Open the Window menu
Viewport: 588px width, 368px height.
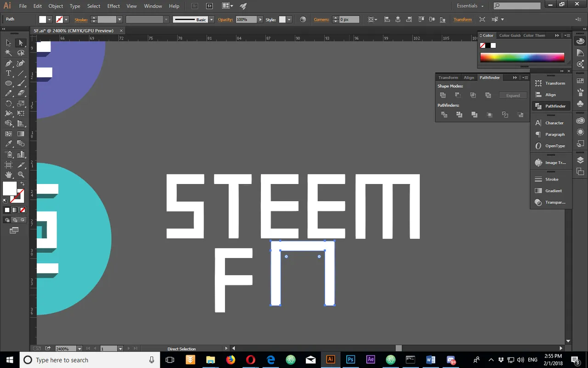click(153, 6)
